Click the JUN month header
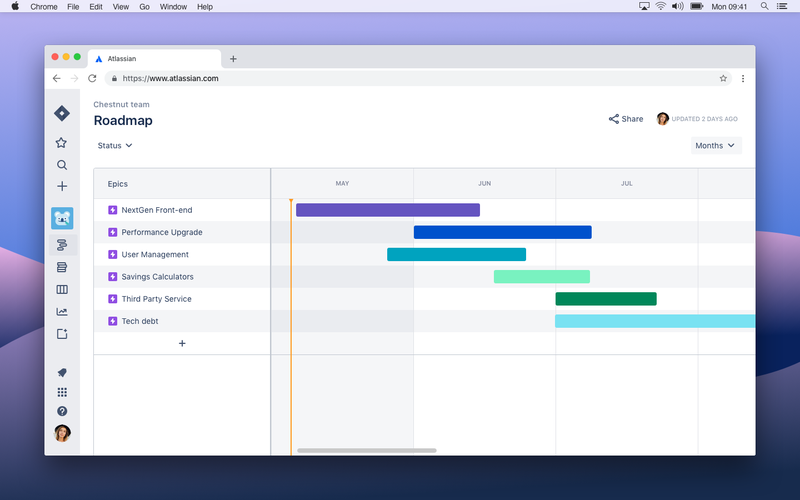 tap(485, 183)
